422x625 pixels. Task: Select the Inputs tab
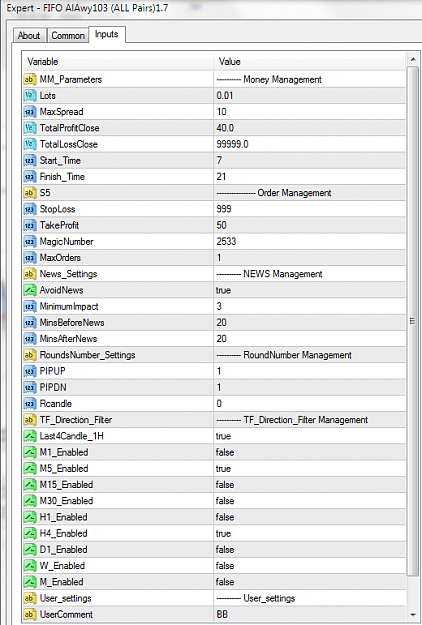106,34
